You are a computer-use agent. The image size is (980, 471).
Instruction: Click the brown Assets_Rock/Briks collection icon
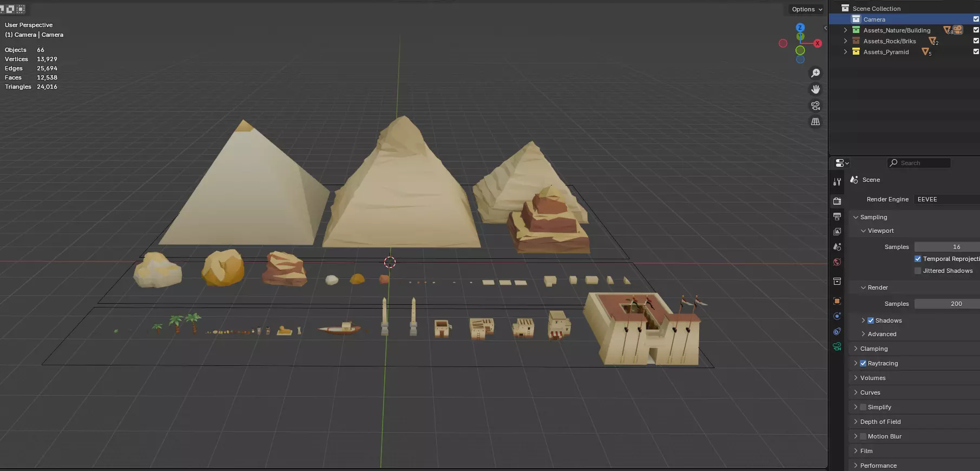856,41
